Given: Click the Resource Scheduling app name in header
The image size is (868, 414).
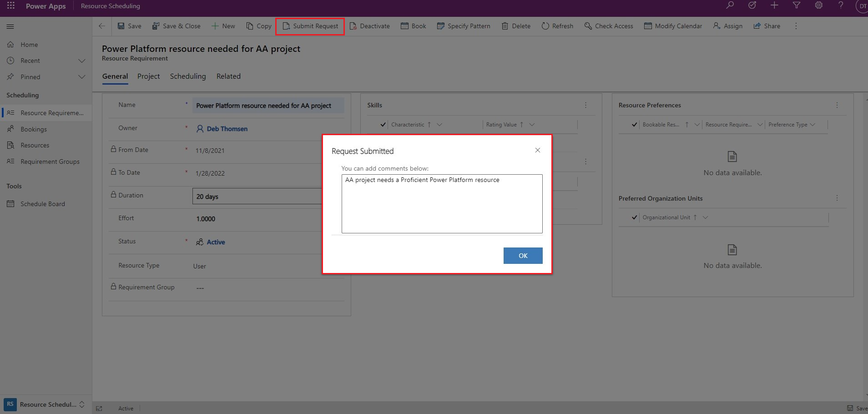Looking at the screenshot, I should click(111, 6).
